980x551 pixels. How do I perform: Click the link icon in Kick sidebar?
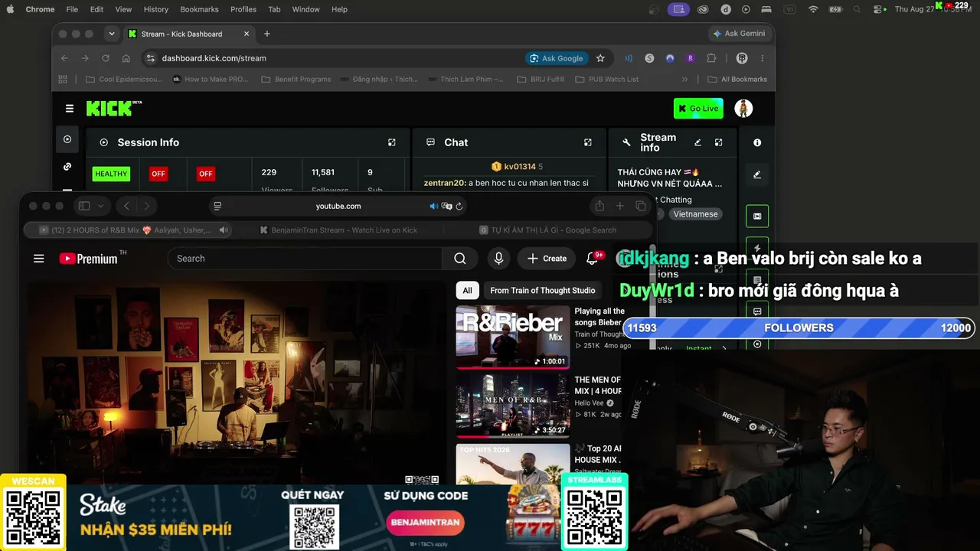67,167
